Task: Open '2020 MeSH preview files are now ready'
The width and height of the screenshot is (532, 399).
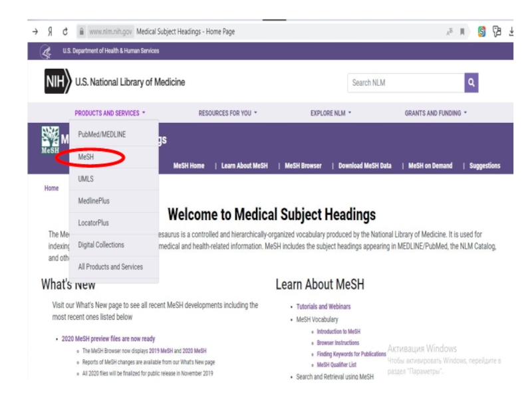Action: (x=108, y=338)
